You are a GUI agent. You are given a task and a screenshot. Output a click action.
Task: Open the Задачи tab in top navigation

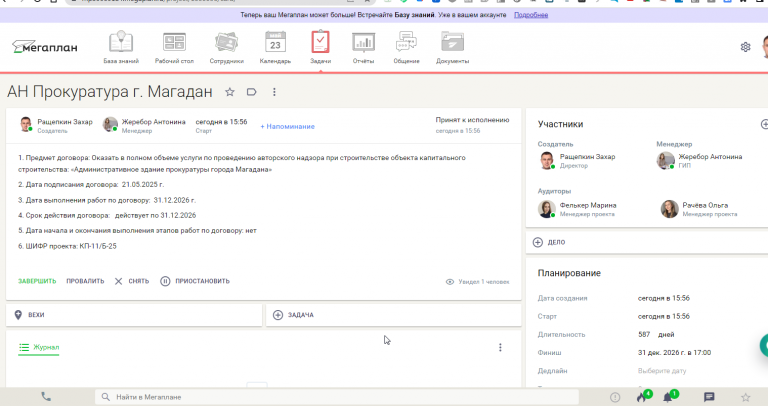pos(320,47)
